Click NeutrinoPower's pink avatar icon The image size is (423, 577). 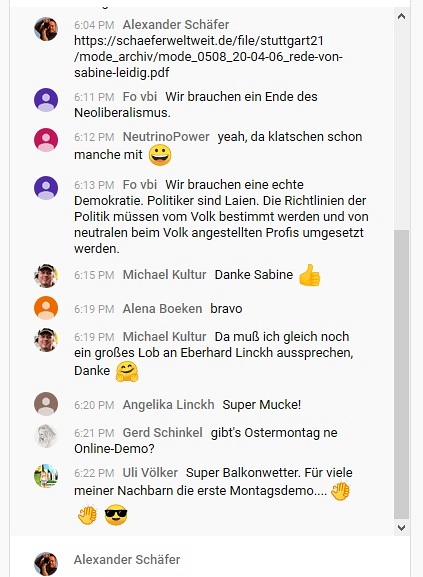tap(46, 140)
